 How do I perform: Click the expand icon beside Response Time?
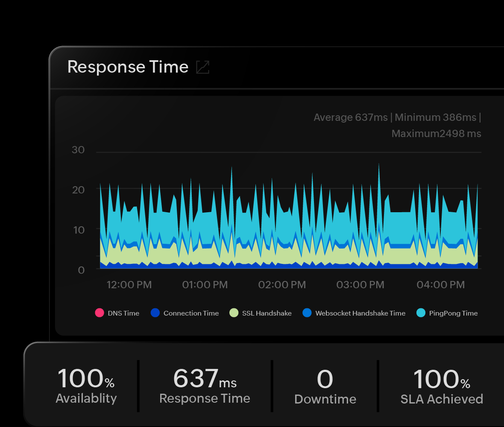tap(202, 67)
